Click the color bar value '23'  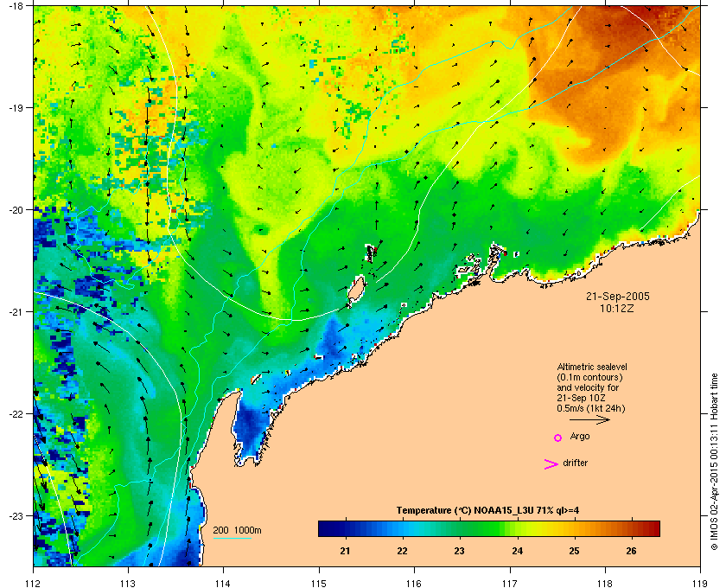click(x=459, y=551)
